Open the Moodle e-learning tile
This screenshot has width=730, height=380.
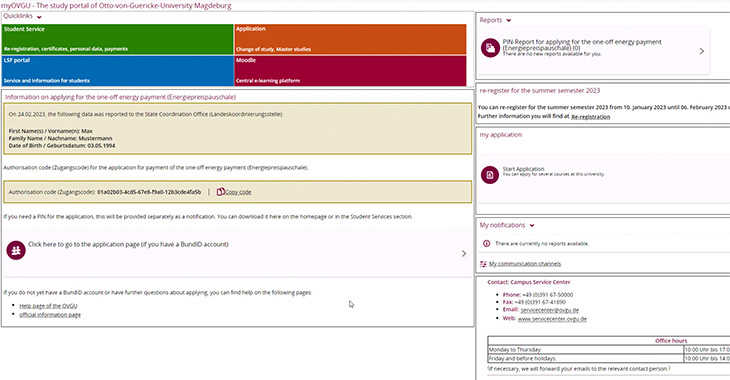tap(350, 71)
